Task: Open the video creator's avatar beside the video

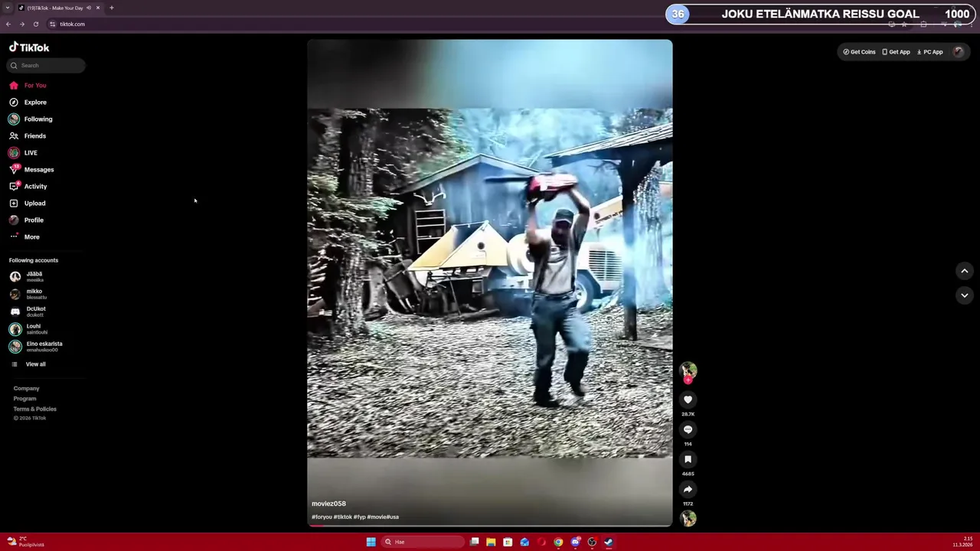Action: (688, 370)
